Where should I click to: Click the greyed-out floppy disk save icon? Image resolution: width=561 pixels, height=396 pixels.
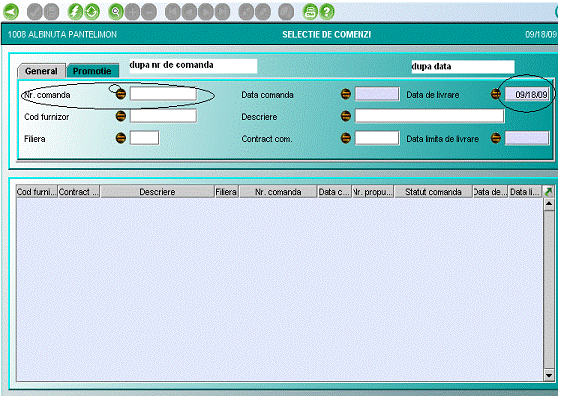click(51, 12)
